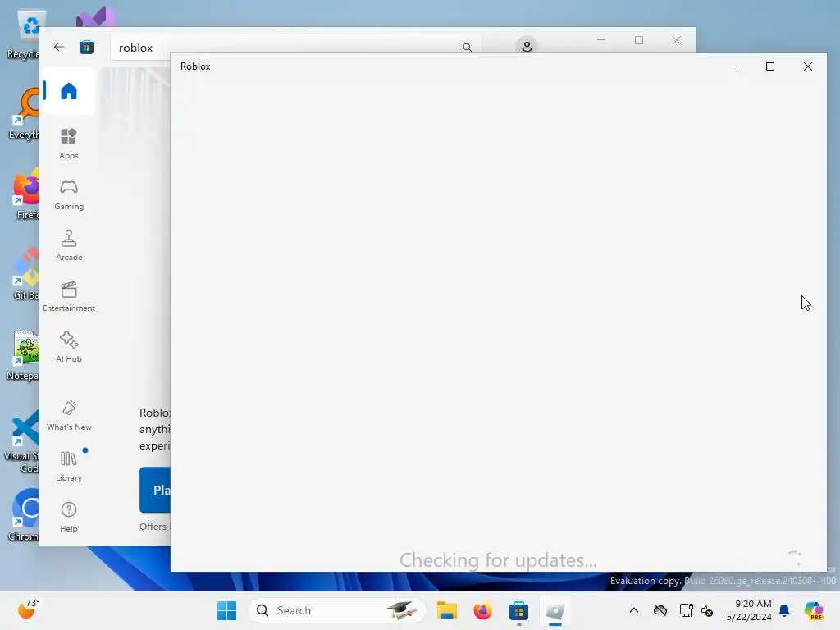Click Microsoft Store logo icon beside back arrow
The height and width of the screenshot is (630, 840).
pyautogui.click(x=86, y=47)
